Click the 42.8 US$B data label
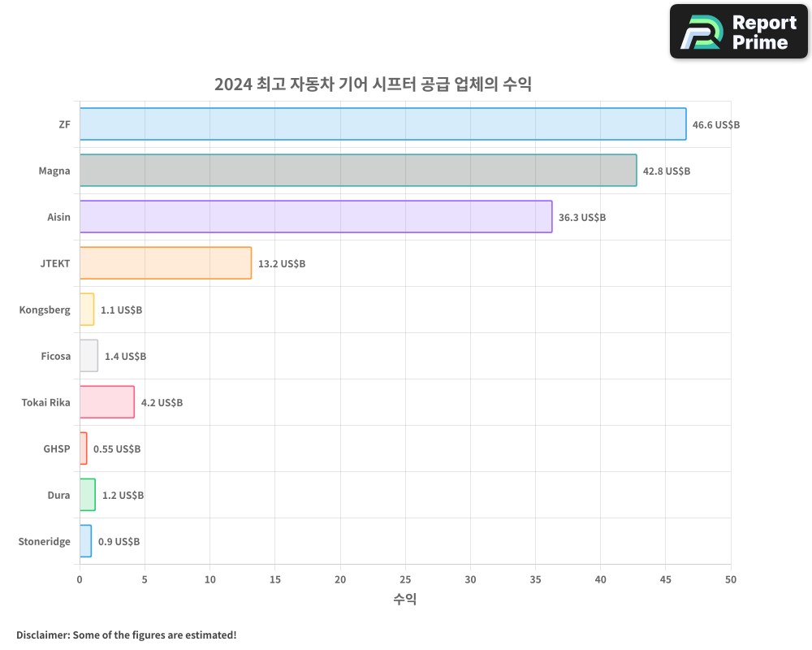 666,171
